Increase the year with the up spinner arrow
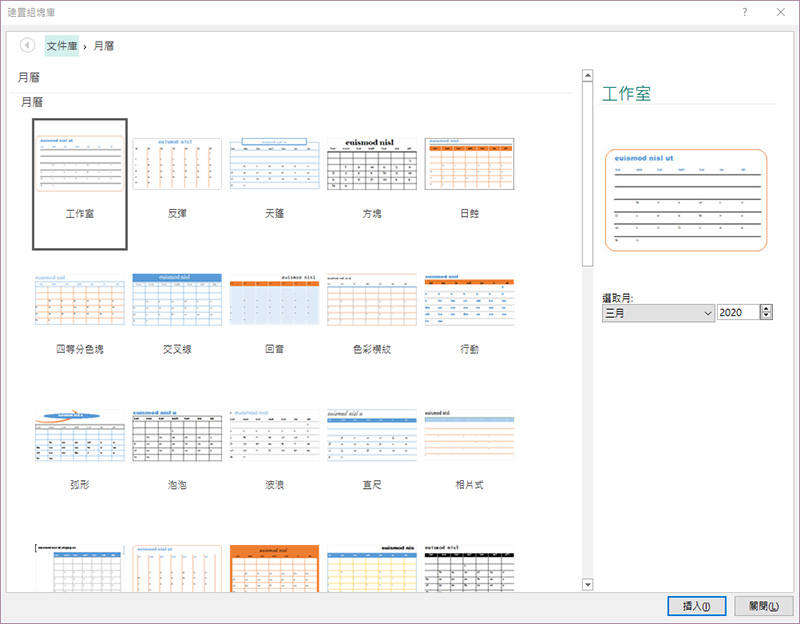Screen dimensions: 800x624 pyautogui.click(x=766, y=308)
